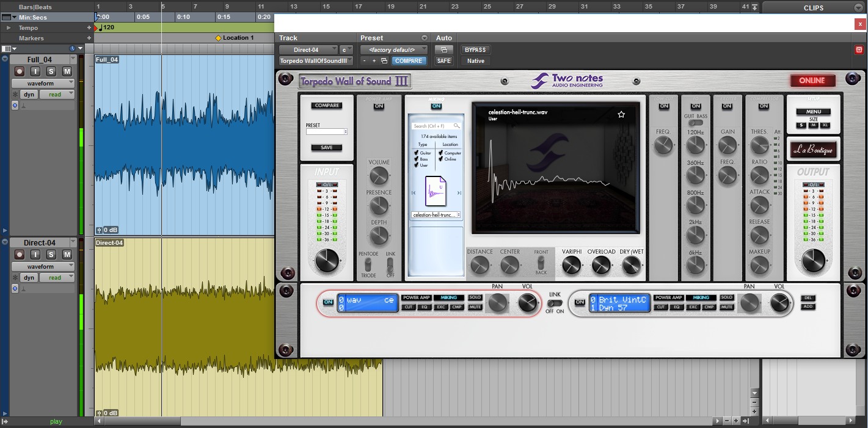
Task: Click the impulse response file icon
Action: tap(436, 192)
